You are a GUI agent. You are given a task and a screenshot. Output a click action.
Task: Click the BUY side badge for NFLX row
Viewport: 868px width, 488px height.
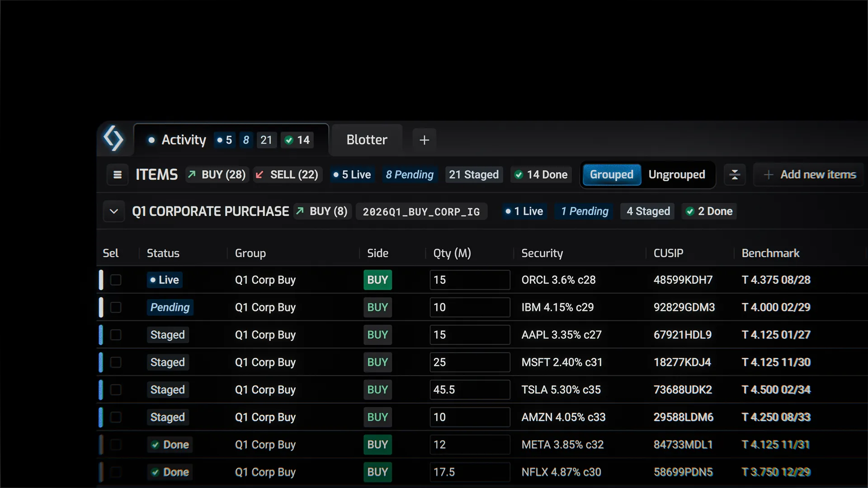coord(377,472)
